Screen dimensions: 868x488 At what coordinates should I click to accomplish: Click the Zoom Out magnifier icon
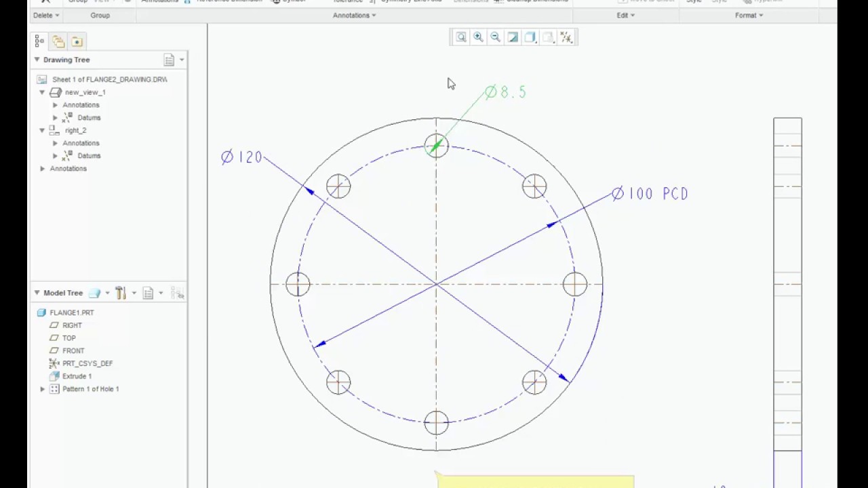(496, 37)
